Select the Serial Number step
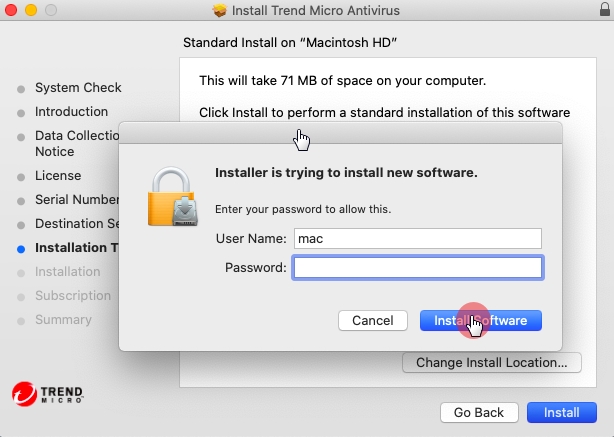614x437 pixels. [77, 200]
